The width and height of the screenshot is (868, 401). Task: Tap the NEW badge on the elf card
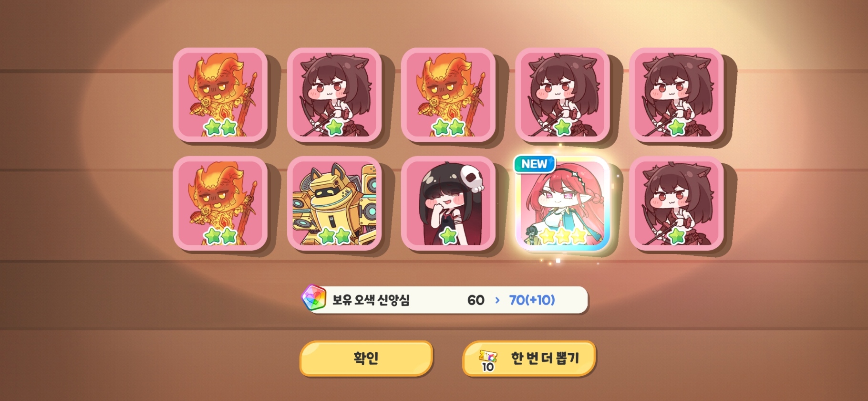click(534, 164)
